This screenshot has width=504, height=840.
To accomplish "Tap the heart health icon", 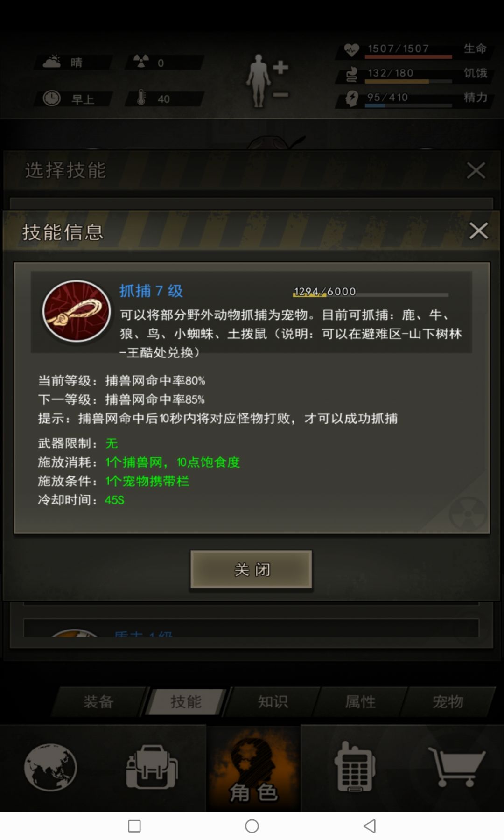I will point(351,49).
